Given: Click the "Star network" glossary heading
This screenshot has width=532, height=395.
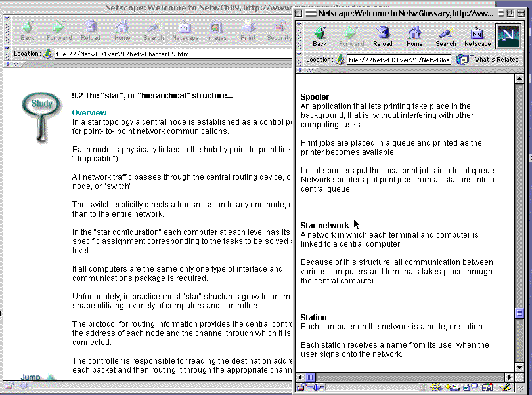Looking at the screenshot, I should coord(324,226).
